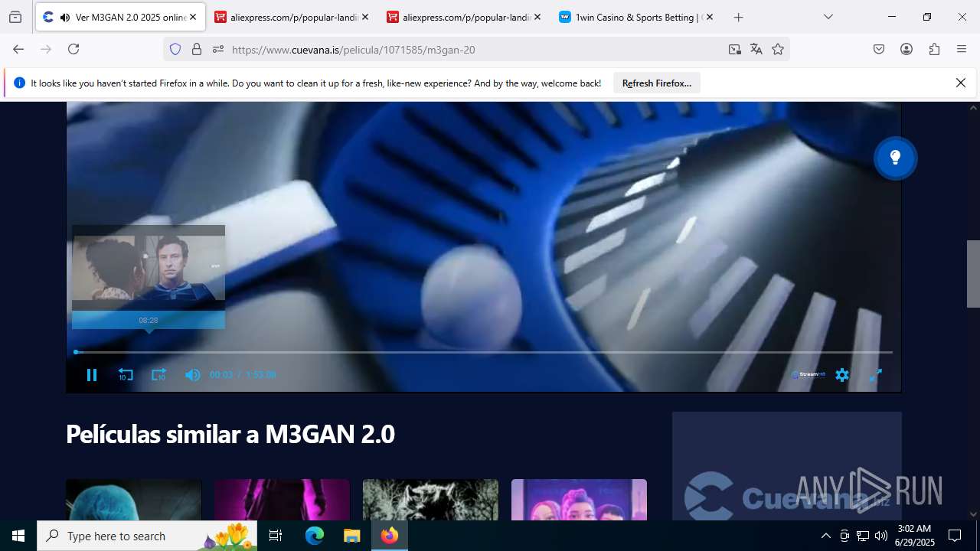Open File Explorer from taskbar
The image size is (980, 551).
(351, 536)
